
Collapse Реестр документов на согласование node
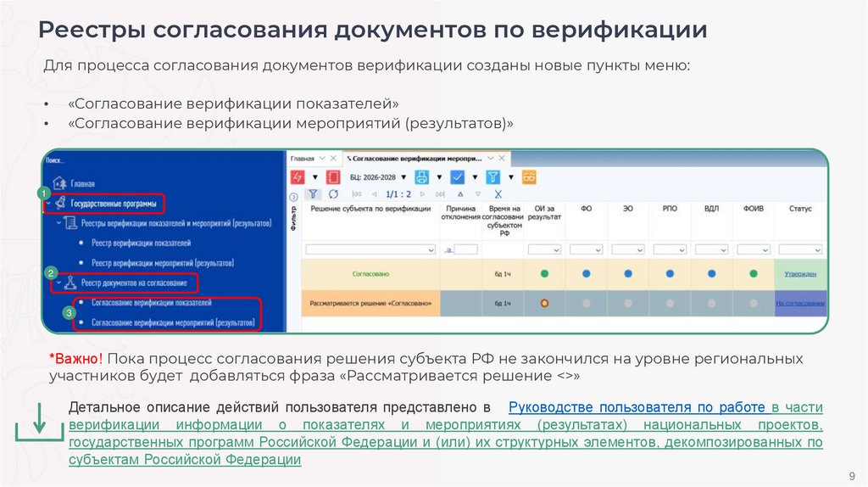pyautogui.click(x=58, y=283)
